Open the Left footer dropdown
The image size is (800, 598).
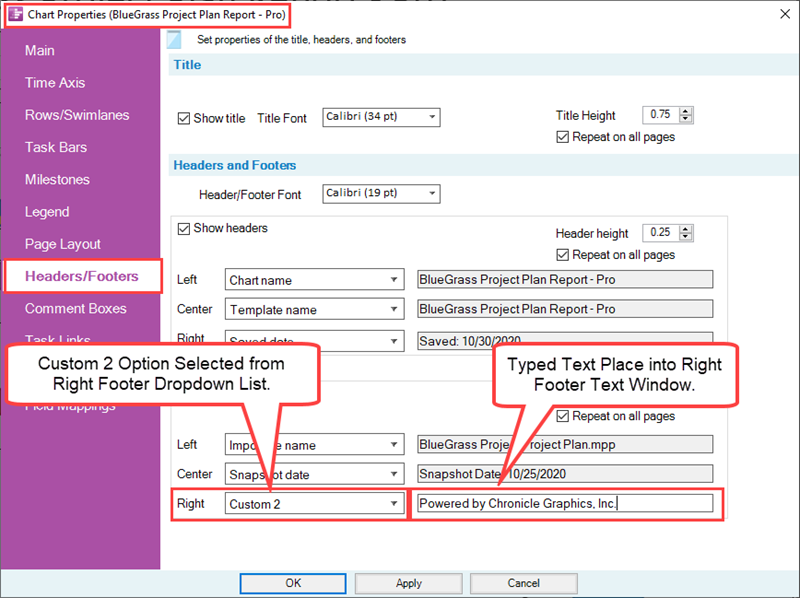[x=314, y=444]
